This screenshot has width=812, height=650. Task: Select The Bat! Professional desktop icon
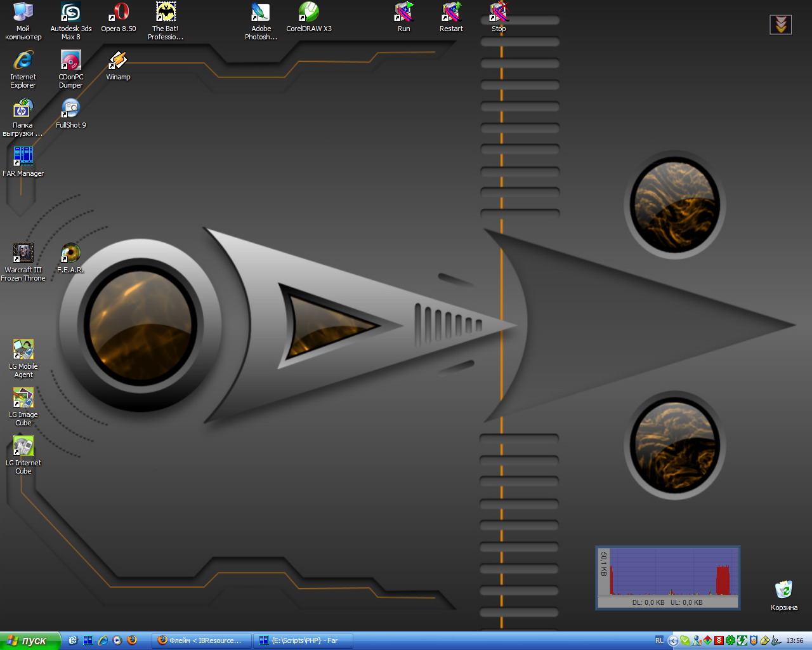[166, 13]
